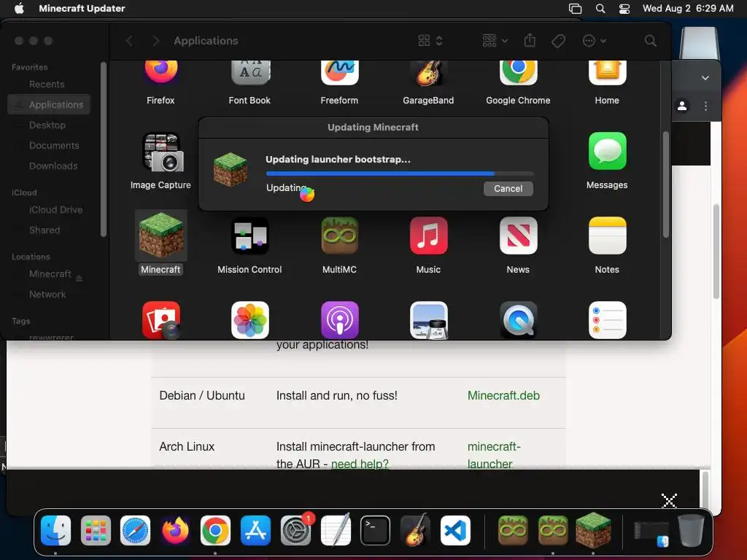This screenshot has width=747, height=560.
Task: Open browser profile icon
Action: [x=682, y=106]
